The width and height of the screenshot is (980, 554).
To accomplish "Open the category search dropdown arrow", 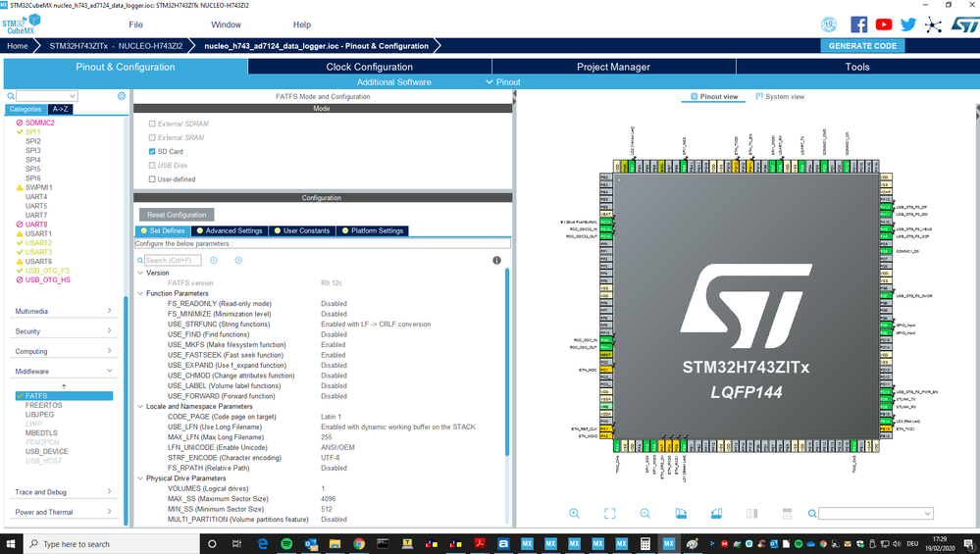I will coord(73,96).
